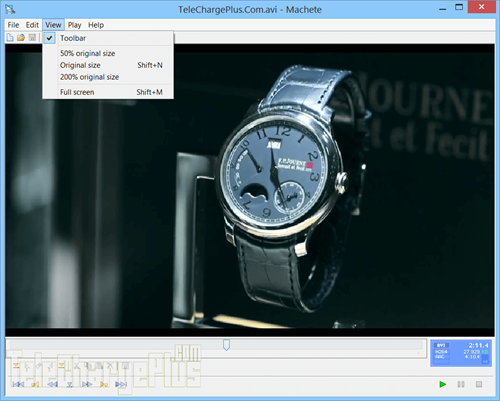Switch to Full screen mode
Screen dimensions: 500x401
pos(108,92)
